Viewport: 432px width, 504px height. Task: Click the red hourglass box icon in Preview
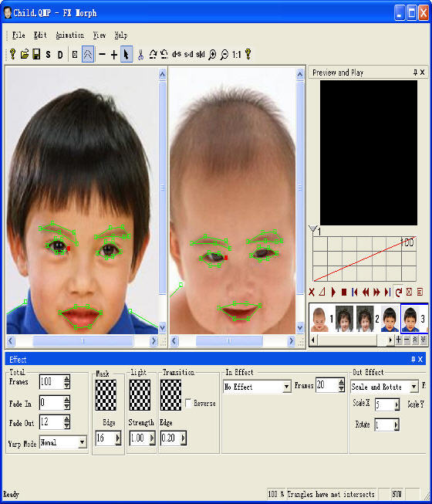pos(409,292)
